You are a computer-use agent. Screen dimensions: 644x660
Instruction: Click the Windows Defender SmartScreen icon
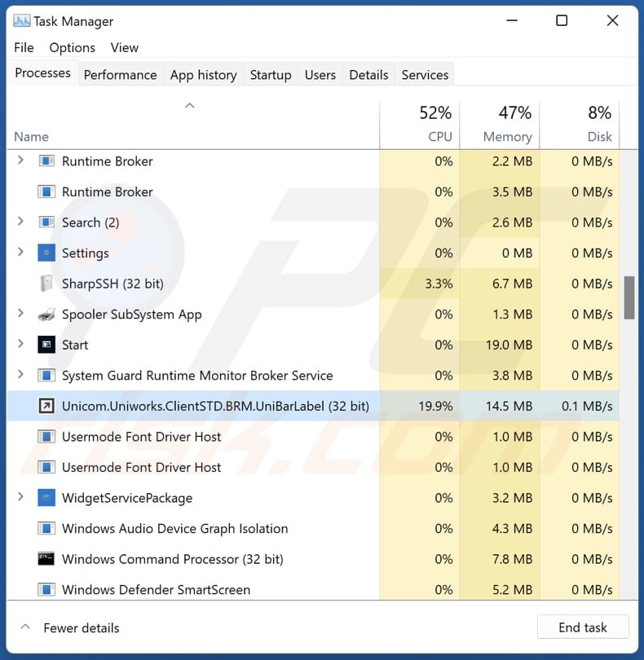[x=46, y=589]
